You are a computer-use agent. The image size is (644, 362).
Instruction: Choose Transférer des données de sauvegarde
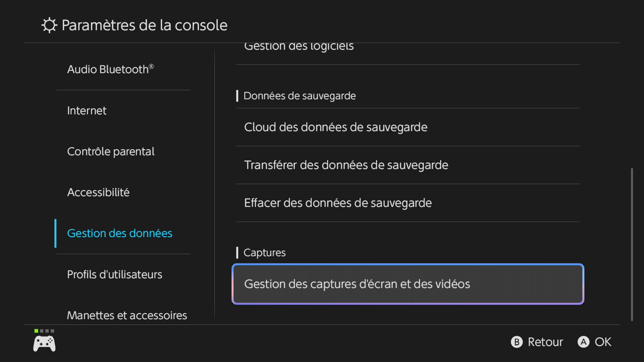tap(346, 165)
